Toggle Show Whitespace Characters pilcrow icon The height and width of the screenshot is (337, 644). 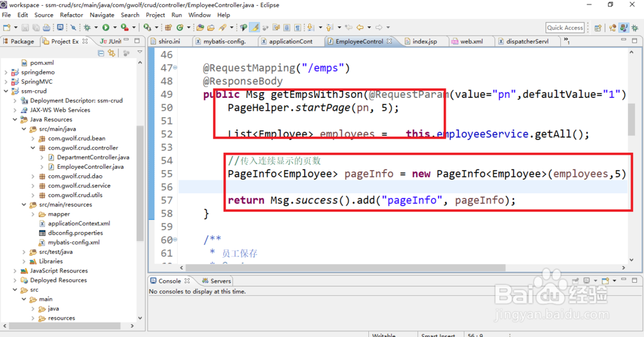[298, 28]
